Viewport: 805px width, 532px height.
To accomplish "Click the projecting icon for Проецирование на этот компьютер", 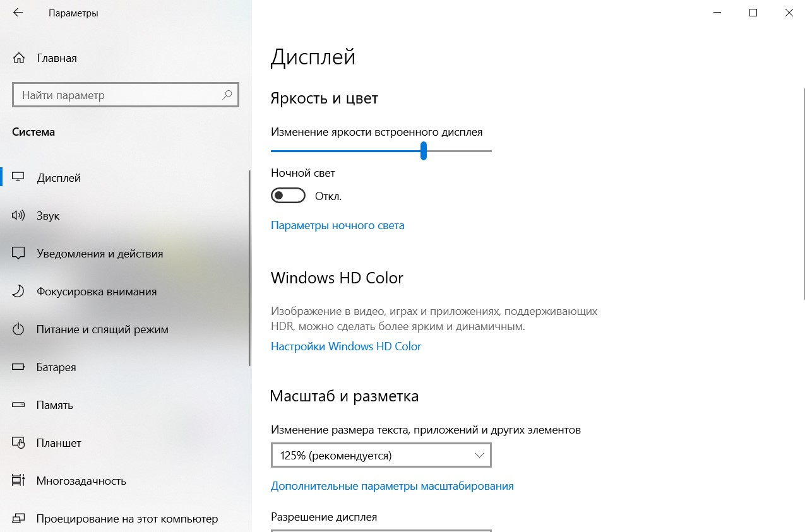I will (x=18, y=518).
